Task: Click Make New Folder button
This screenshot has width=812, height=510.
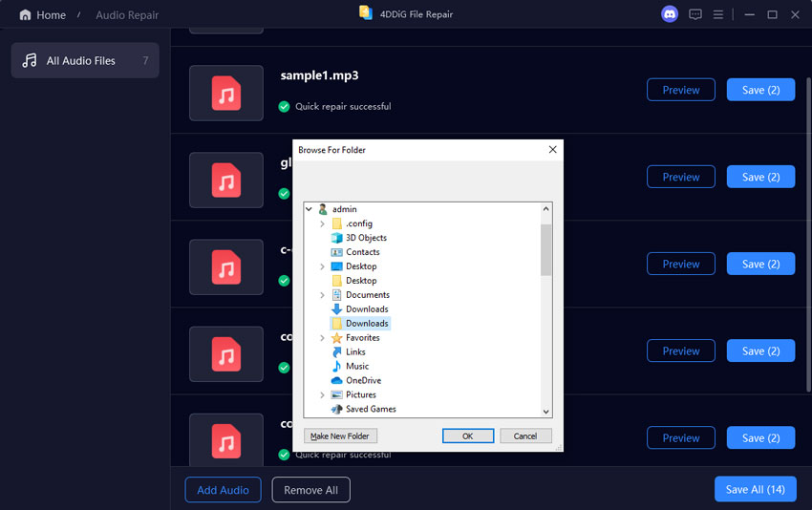Action: pyautogui.click(x=340, y=436)
